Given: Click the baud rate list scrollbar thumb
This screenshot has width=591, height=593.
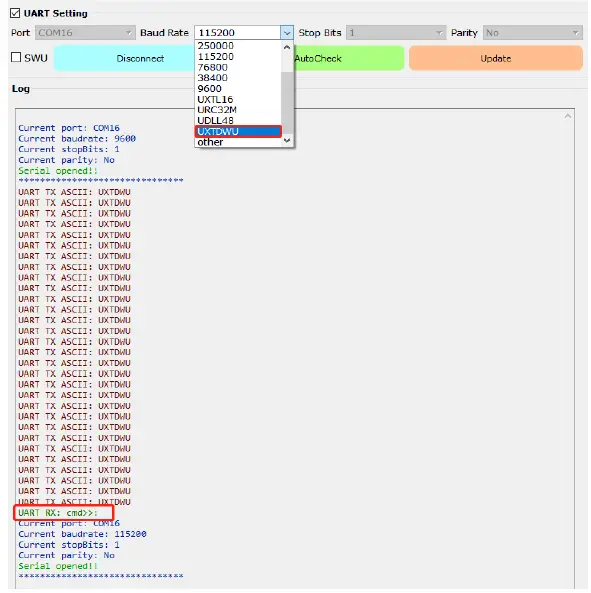Looking at the screenshot, I should coord(287,102).
